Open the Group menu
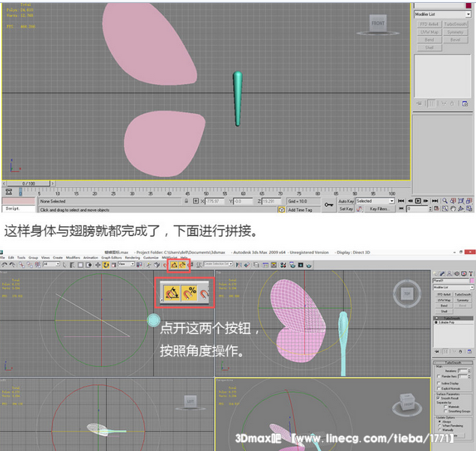 [x=33, y=258]
